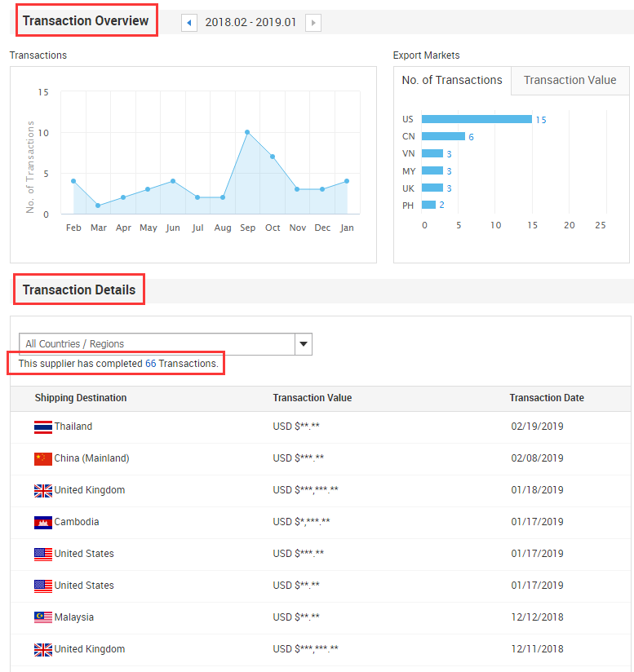The image size is (634, 672).
Task: Click the September peak data point
Action: click(247, 132)
